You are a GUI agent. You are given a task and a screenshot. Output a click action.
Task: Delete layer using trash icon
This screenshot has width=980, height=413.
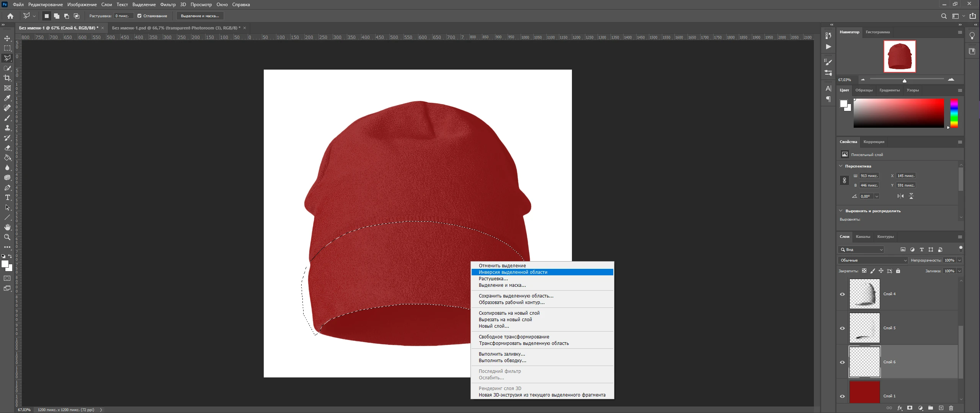click(x=951, y=408)
